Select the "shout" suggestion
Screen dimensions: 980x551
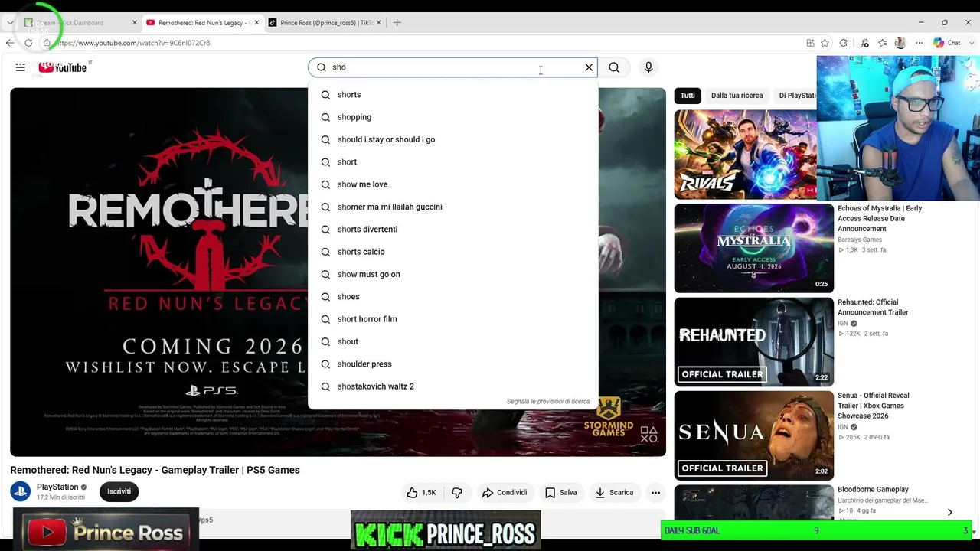[x=452, y=341]
